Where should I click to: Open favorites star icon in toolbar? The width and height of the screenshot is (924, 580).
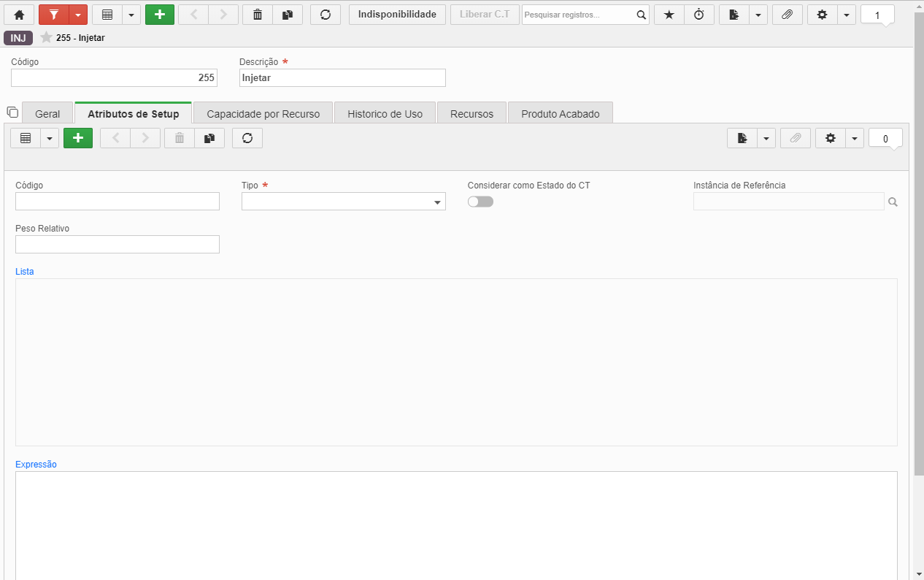pos(669,15)
